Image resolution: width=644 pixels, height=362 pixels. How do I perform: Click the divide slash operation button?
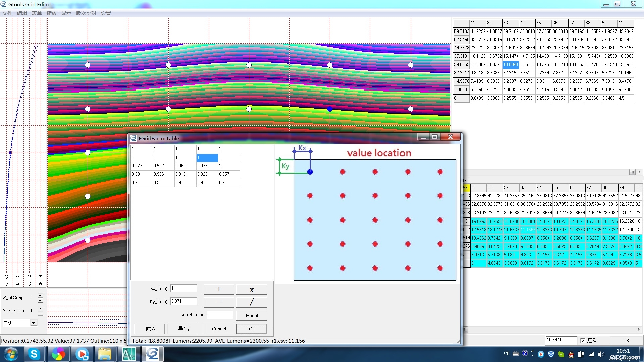(x=252, y=302)
